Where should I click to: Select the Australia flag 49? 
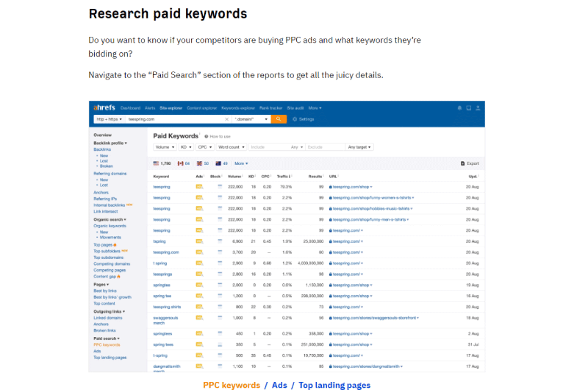point(222,163)
